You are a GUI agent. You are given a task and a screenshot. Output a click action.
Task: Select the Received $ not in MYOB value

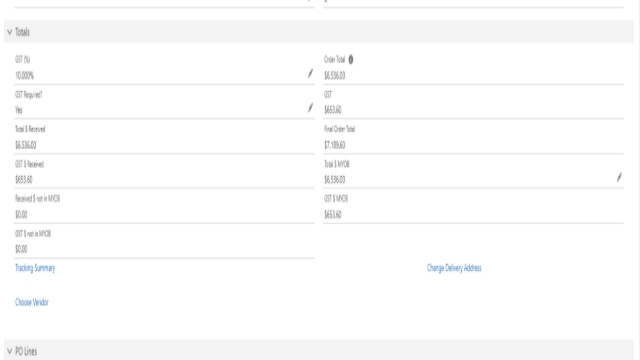point(21,214)
